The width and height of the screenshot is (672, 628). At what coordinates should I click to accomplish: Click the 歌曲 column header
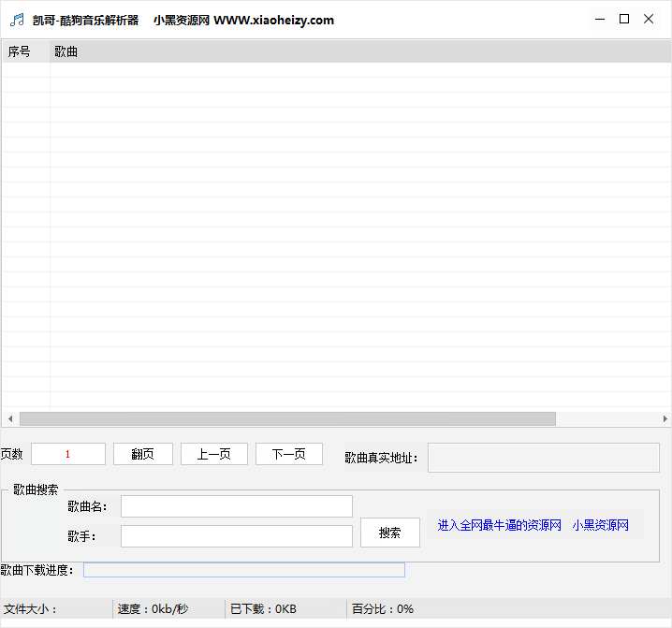click(x=360, y=51)
